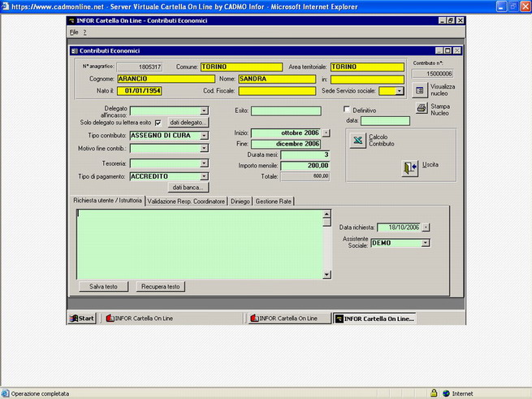This screenshot has height=399, width=532.
Task: Click the active INFOR Cartella On Line... taskbar button
Action: click(374, 319)
